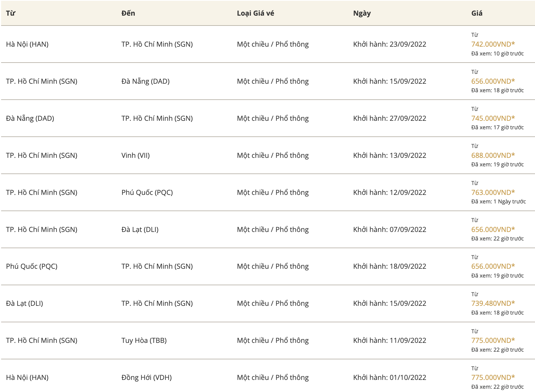Image resolution: width=535 pixels, height=392 pixels.
Task: Click destination 'TP. Hồ Chí Minh (SGN)' in 18/09/2022 row
Action: [x=157, y=266]
